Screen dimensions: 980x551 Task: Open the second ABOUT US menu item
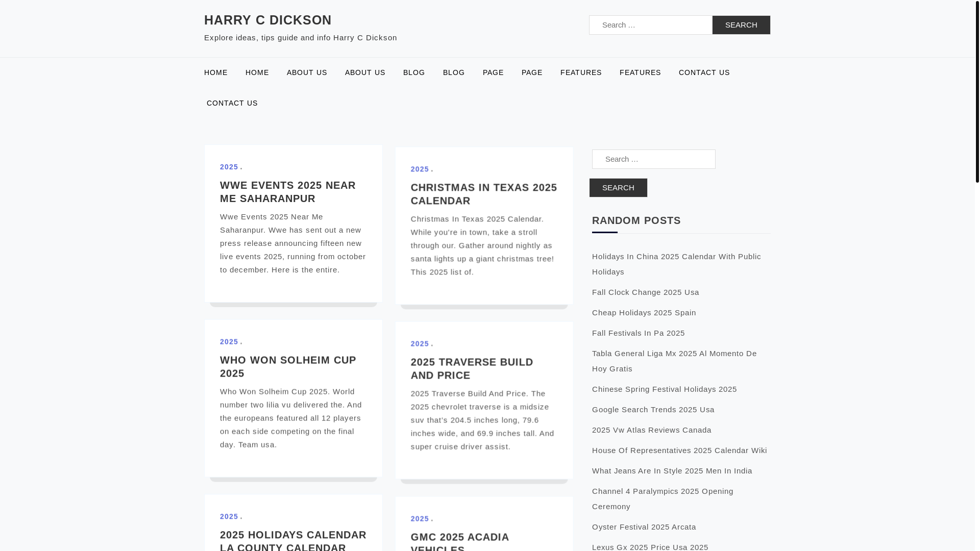[x=365, y=72]
